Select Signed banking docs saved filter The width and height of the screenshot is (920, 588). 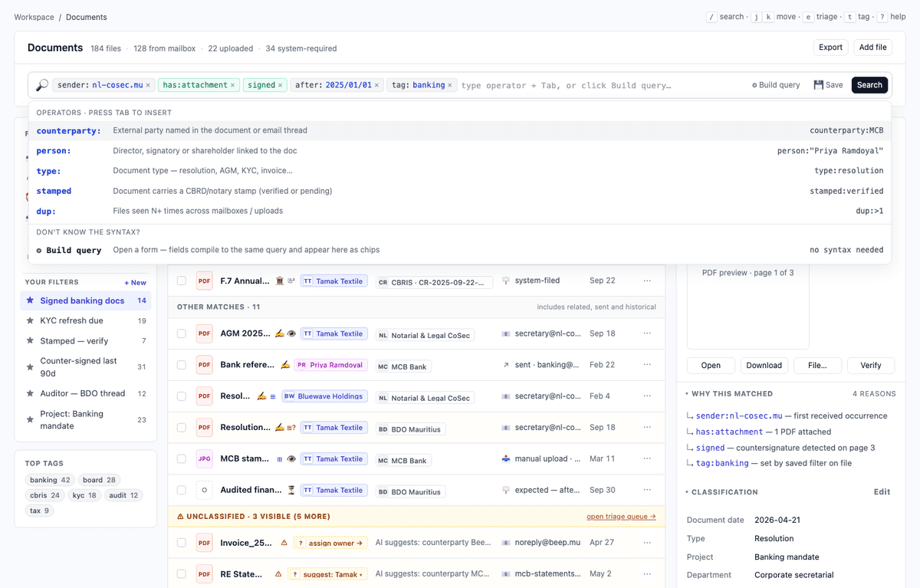tap(86, 301)
